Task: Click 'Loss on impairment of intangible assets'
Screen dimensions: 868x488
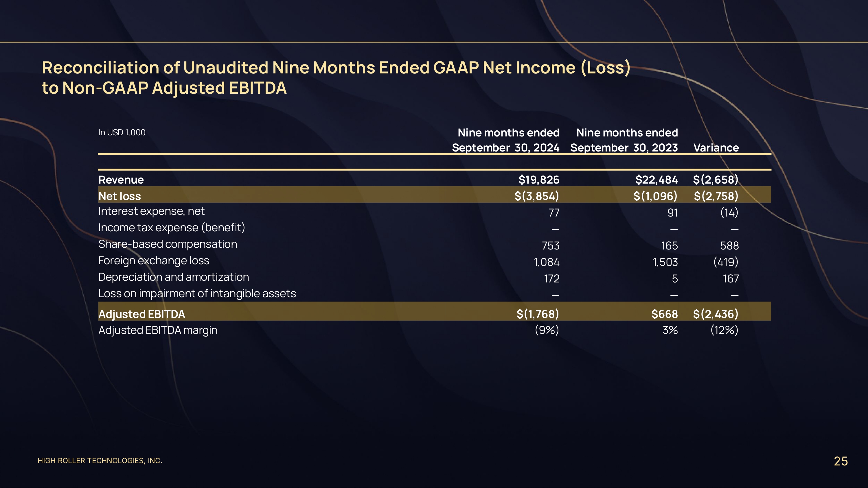Action: [197, 294]
